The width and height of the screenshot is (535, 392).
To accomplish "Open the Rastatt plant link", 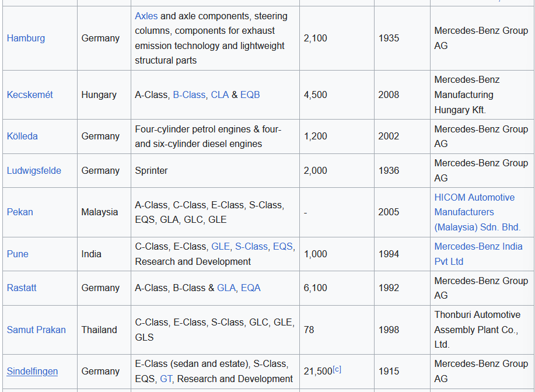I will click(x=22, y=288).
